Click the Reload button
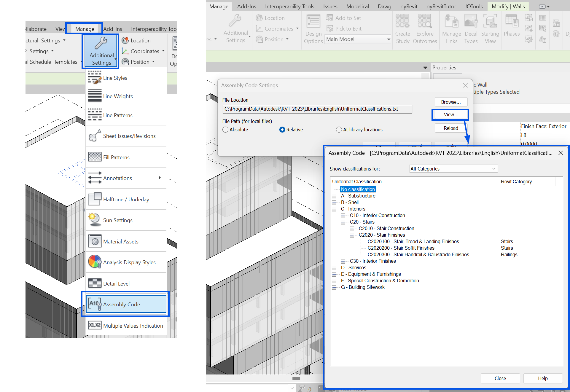This screenshot has height=392, width=570. 451,128
